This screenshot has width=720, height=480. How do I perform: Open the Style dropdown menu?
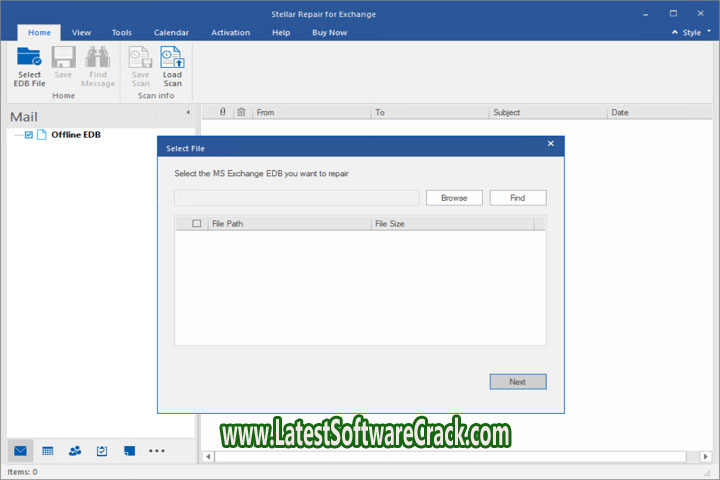[x=696, y=33]
